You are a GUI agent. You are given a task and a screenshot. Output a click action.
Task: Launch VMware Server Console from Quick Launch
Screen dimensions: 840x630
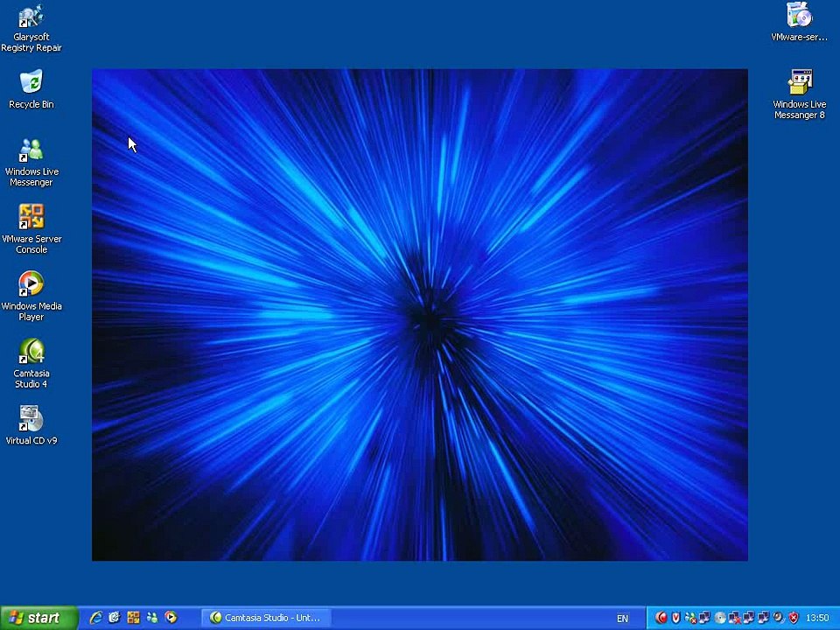(133, 618)
